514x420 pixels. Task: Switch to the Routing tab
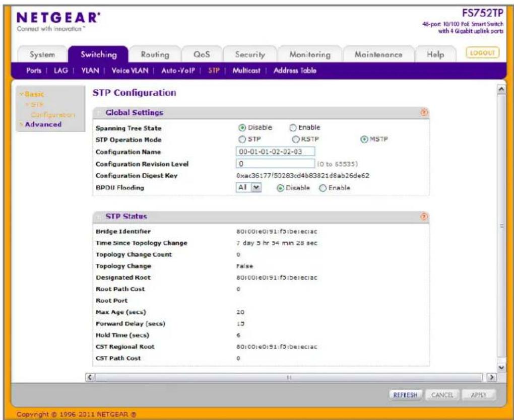click(155, 55)
